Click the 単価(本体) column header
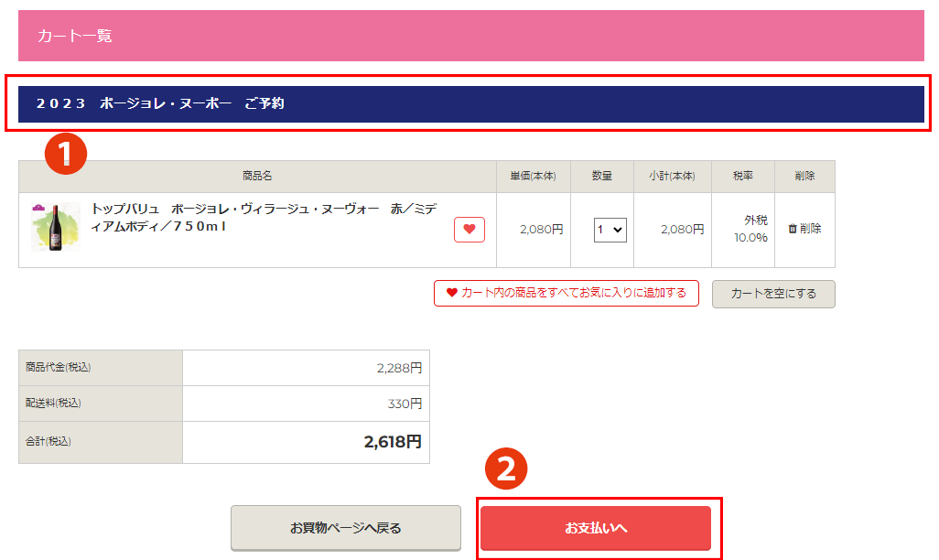The width and height of the screenshot is (939, 560). point(533,176)
